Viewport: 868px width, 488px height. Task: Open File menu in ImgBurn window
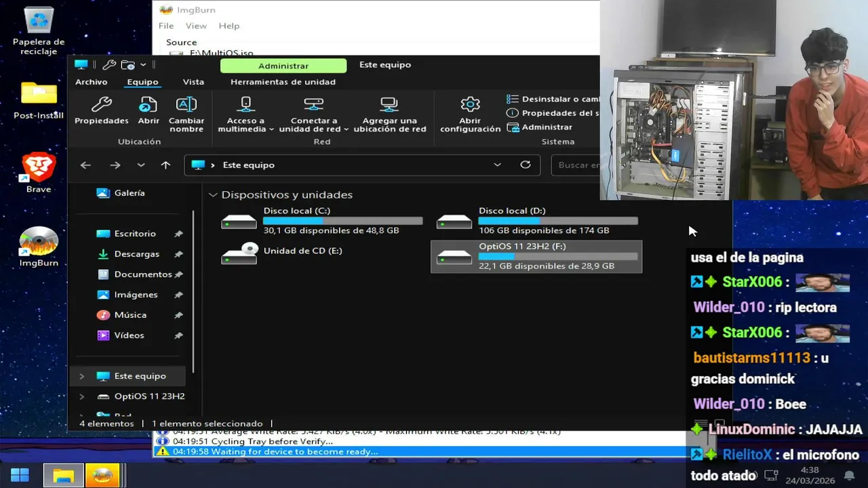[x=165, y=26]
